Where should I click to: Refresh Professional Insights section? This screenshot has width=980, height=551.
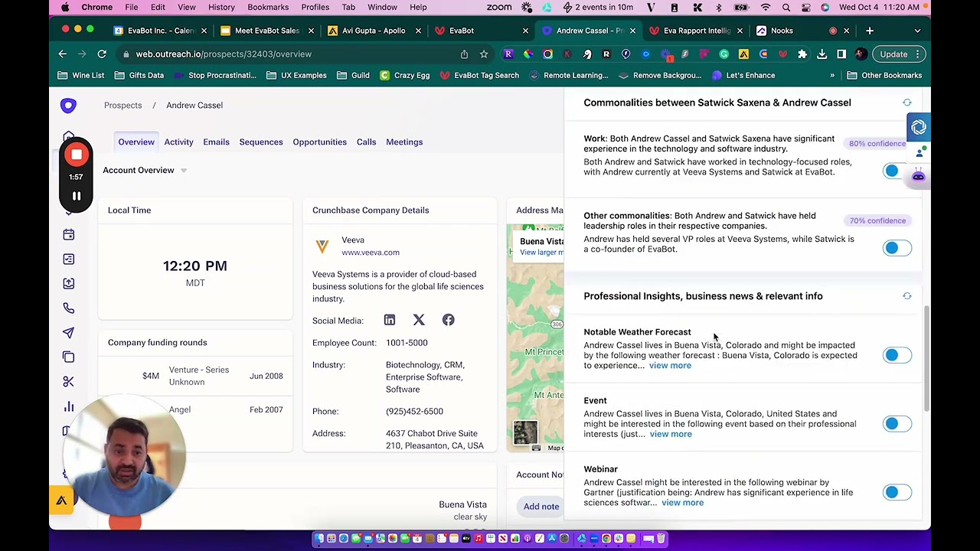pyautogui.click(x=906, y=296)
